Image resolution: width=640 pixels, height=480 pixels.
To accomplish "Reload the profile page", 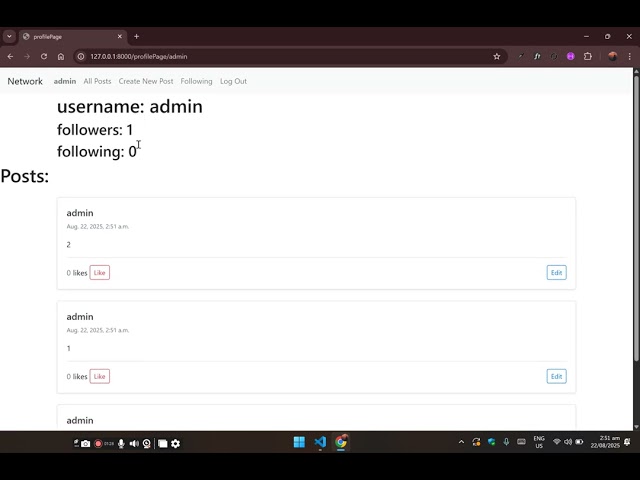I will click(x=44, y=56).
